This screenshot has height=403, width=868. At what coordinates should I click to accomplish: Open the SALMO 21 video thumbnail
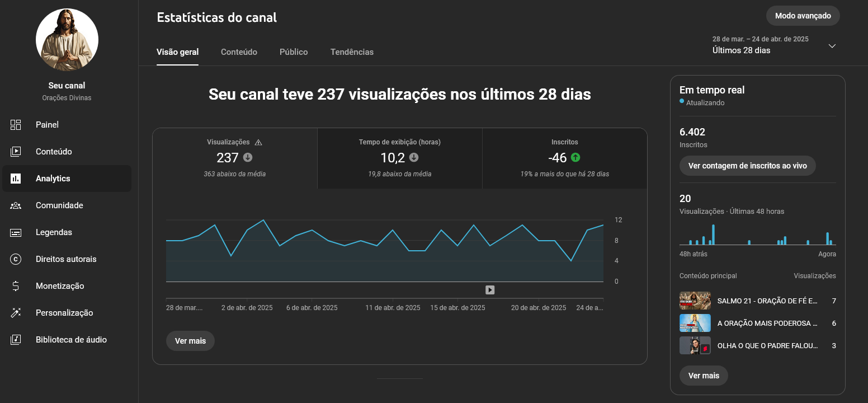point(695,301)
